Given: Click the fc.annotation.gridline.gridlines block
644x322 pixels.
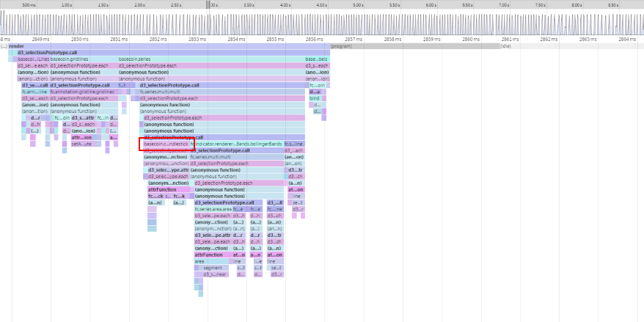Looking at the screenshot, I should pos(83,92).
